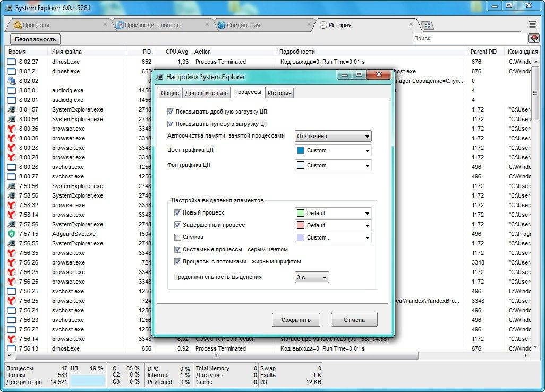
Task: Click the Отмена button
Action: (354, 320)
